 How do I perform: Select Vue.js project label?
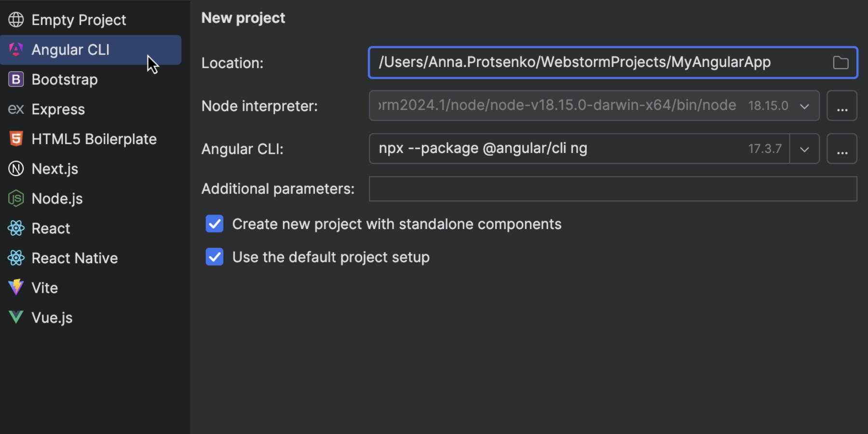click(x=52, y=318)
